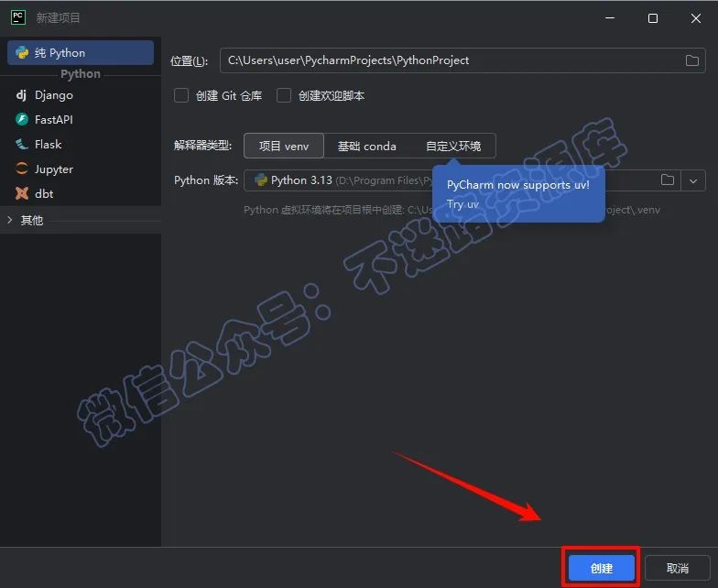Expand the 其他 project category
Image resolution: width=718 pixels, height=588 pixels.
pyautogui.click(x=10, y=220)
